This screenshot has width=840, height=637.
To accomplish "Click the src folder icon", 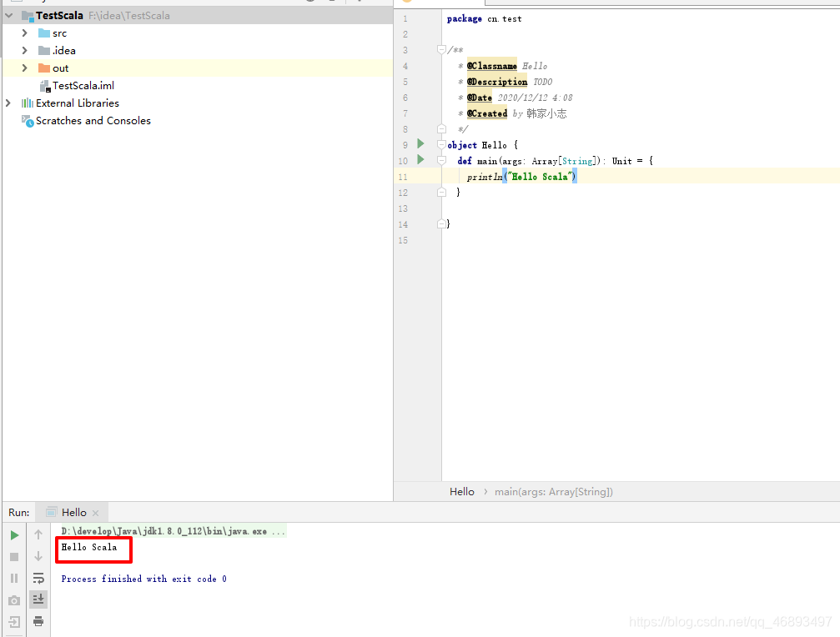I will tap(44, 33).
